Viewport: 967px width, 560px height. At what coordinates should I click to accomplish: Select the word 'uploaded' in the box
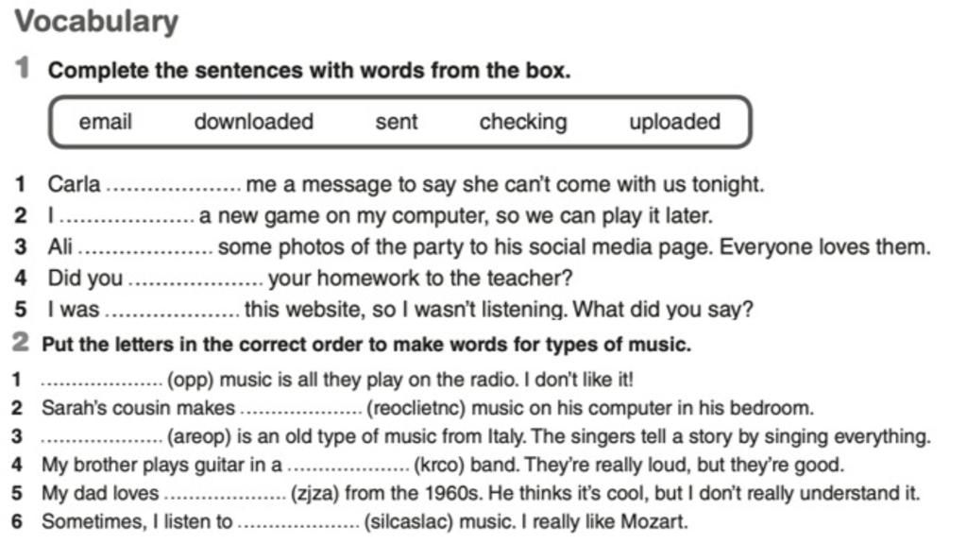pyautogui.click(x=674, y=122)
